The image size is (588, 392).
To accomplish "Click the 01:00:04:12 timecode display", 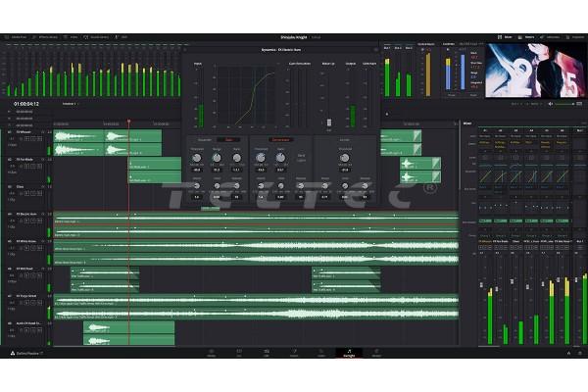I will [x=26, y=102].
